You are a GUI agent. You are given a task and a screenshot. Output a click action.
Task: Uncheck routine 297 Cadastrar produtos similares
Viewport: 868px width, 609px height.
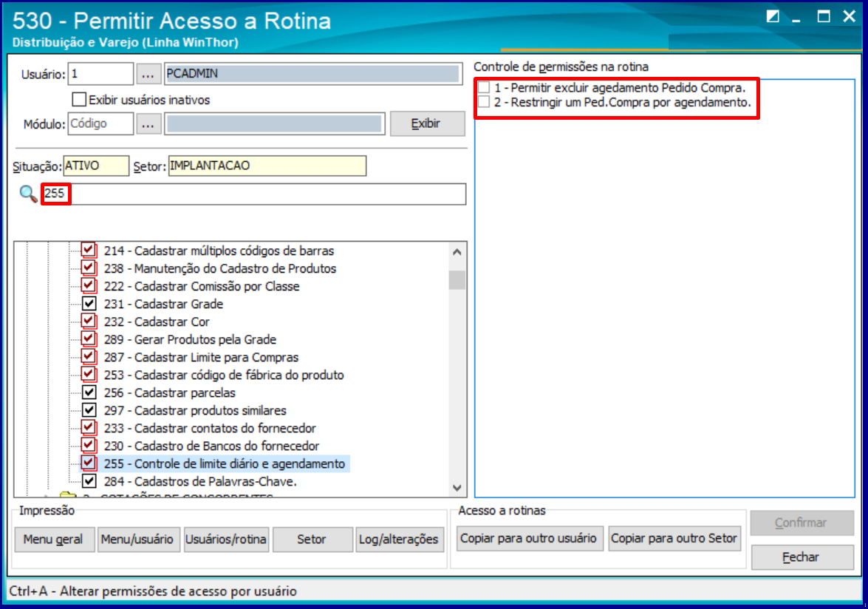pyautogui.click(x=89, y=410)
